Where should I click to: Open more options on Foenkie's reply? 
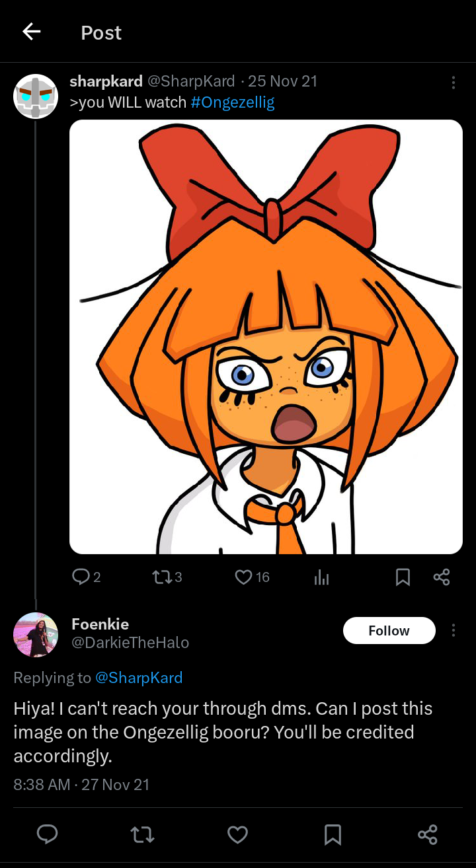pos(453,631)
